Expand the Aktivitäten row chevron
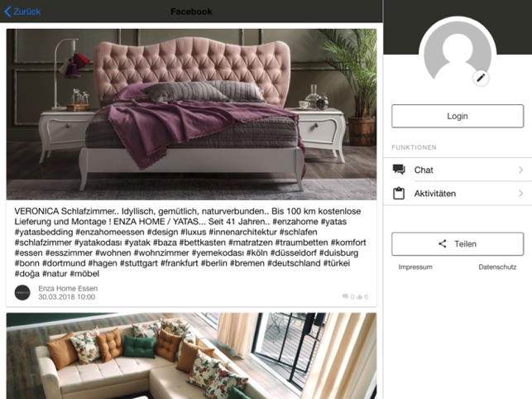This screenshot has height=399, width=532. click(x=520, y=193)
